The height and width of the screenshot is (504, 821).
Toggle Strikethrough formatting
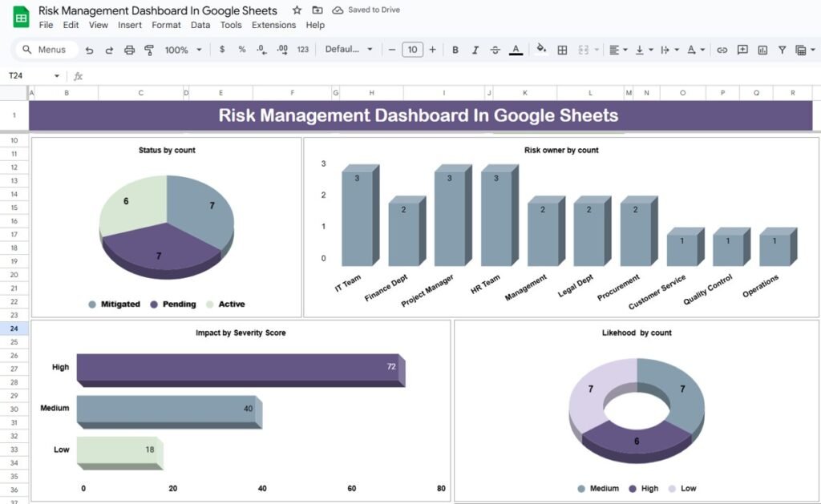tap(495, 50)
